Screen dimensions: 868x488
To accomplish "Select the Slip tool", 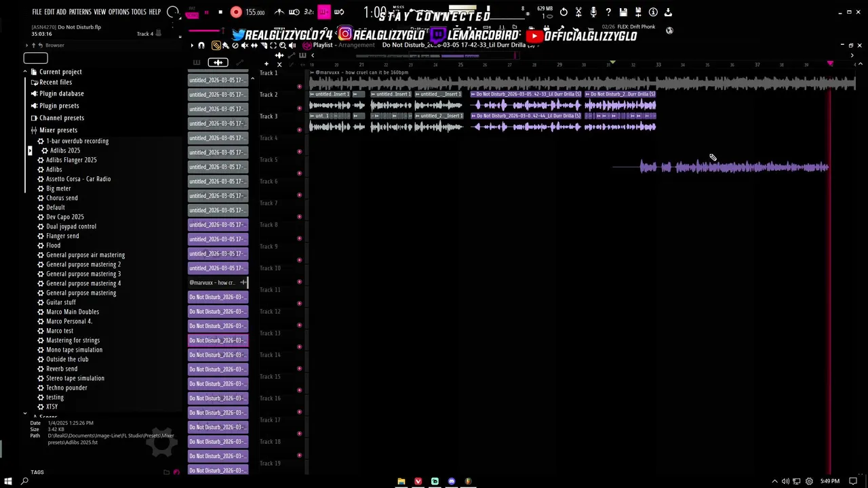I will [x=254, y=45].
